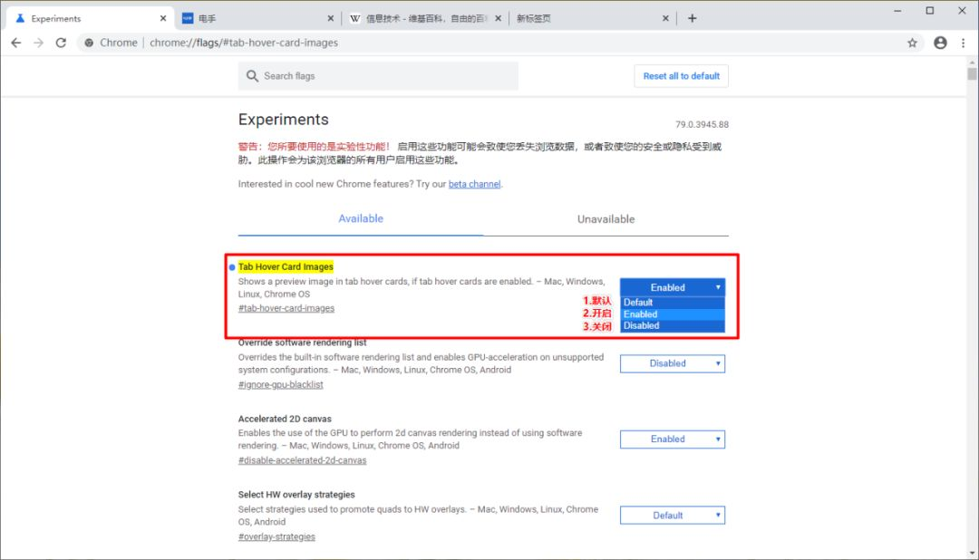979x560 pixels.
Task: Choose Default in the open dropdown list
Action: (x=673, y=302)
